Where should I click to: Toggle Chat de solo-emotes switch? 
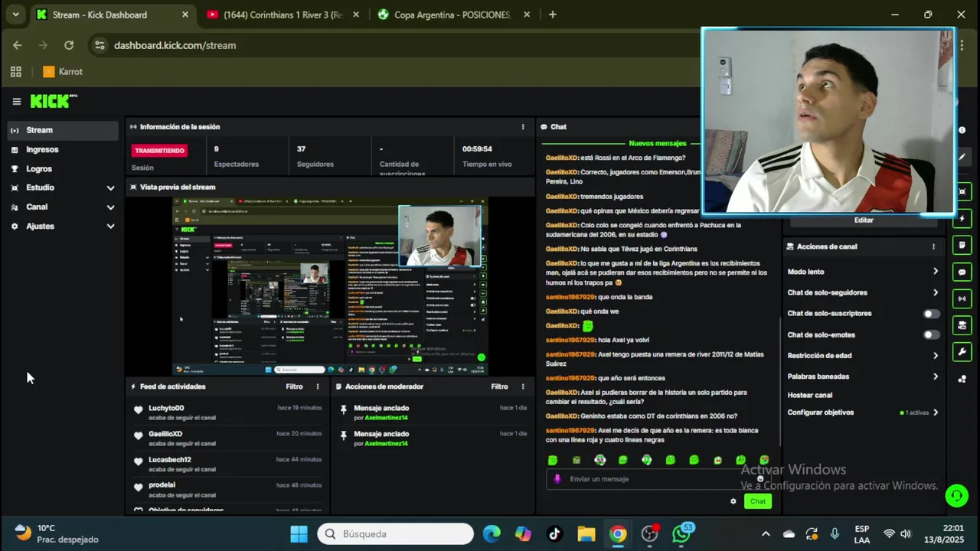tap(931, 334)
